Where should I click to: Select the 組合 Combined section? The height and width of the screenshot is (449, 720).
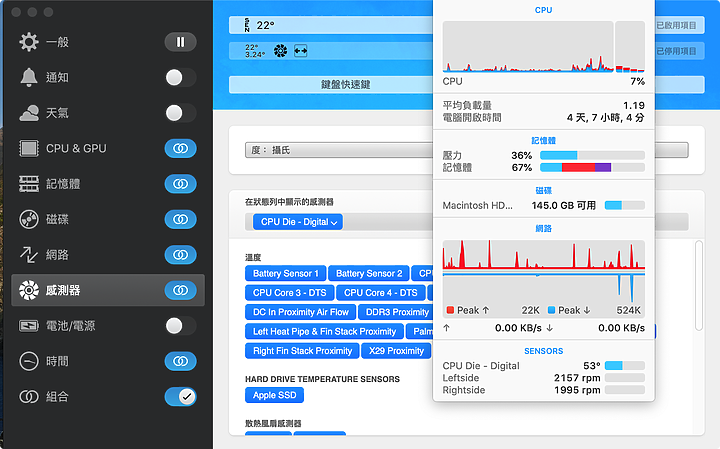click(107, 397)
